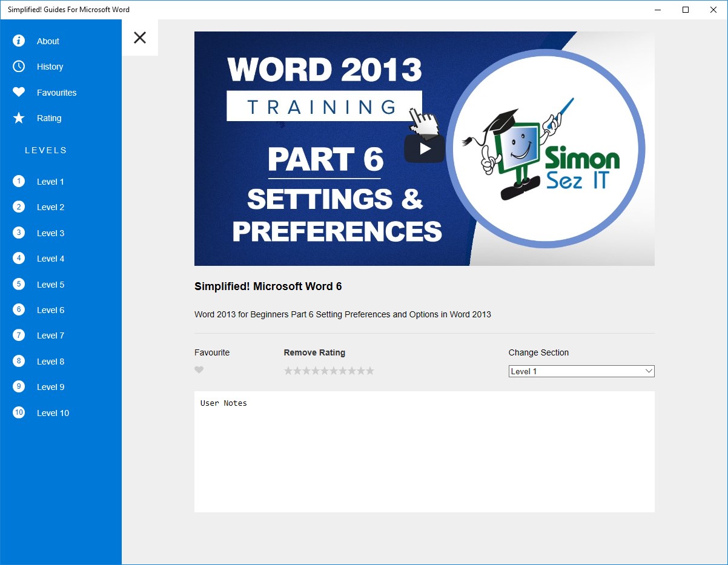
Task: Open Favourites via the heart sidebar item
Action: [19, 93]
